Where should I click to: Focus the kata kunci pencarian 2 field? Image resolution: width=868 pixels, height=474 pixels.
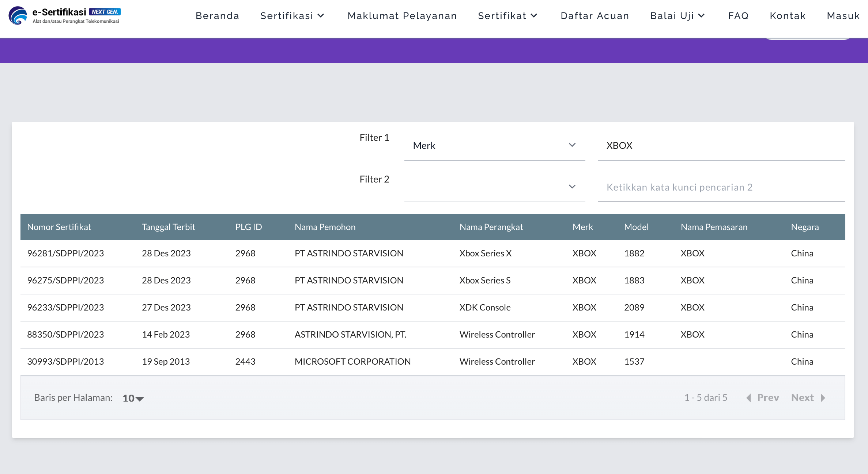tap(721, 187)
